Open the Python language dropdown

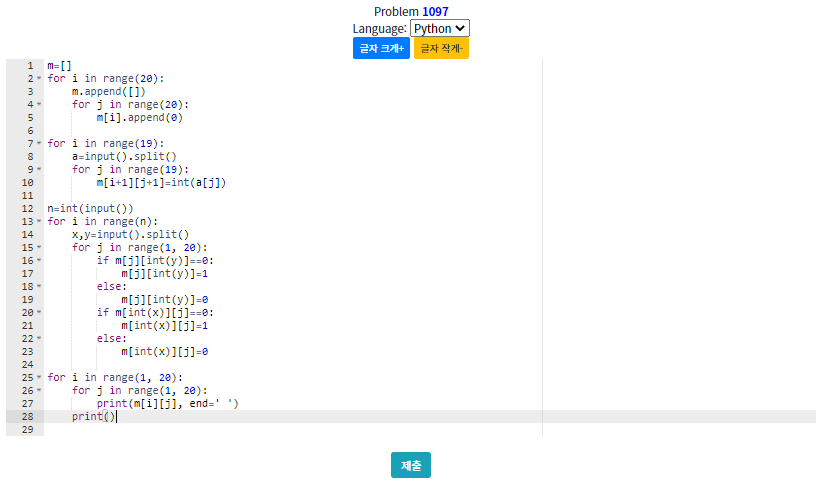pos(440,29)
